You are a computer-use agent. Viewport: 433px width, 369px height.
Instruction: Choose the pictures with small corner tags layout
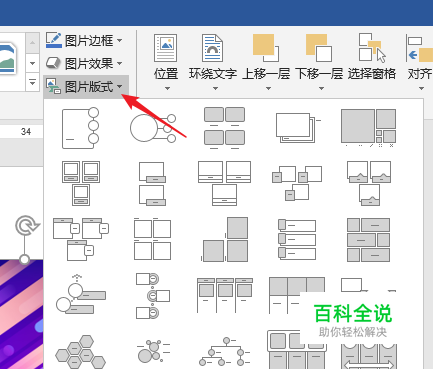point(297,183)
